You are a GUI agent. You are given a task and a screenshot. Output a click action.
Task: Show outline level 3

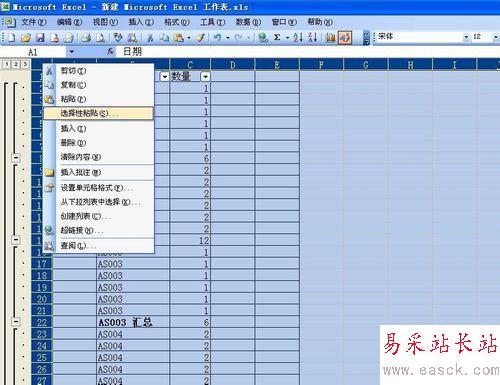[x=25, y=64]
